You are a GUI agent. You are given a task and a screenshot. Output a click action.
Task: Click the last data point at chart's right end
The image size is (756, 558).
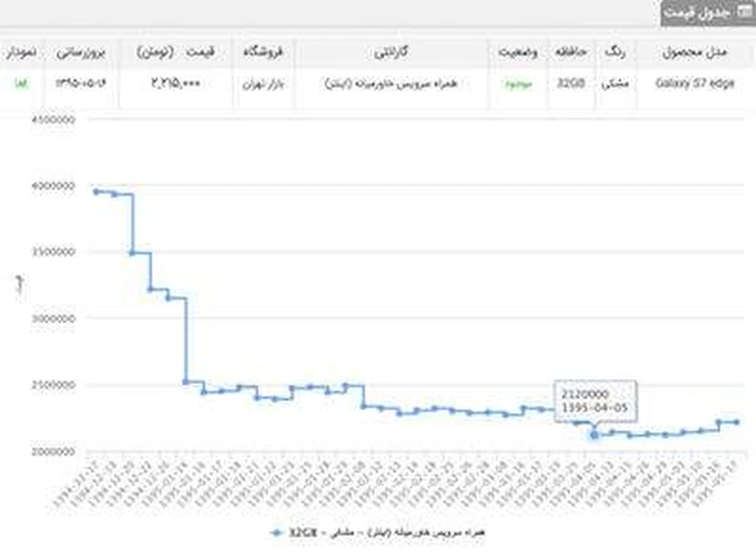tap(736, 422)
